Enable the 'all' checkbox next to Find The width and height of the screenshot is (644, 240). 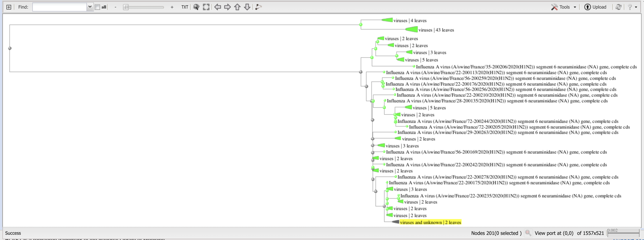(x=98, y=7)
